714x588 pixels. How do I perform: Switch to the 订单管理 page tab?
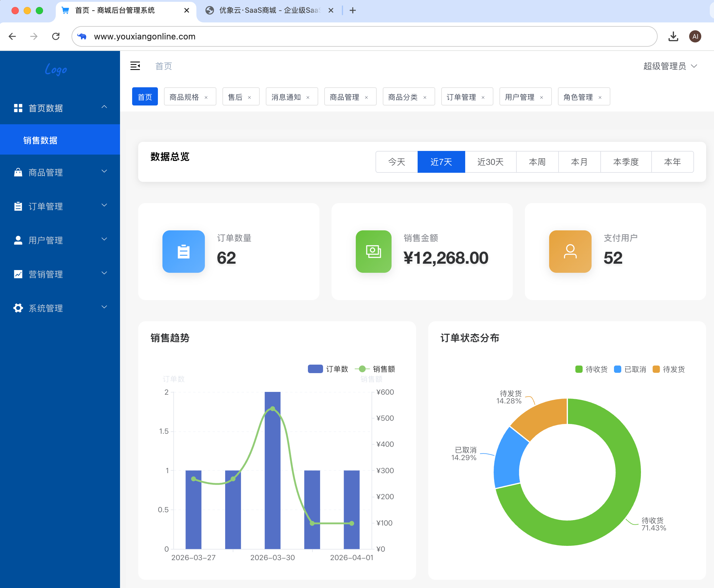461,97
